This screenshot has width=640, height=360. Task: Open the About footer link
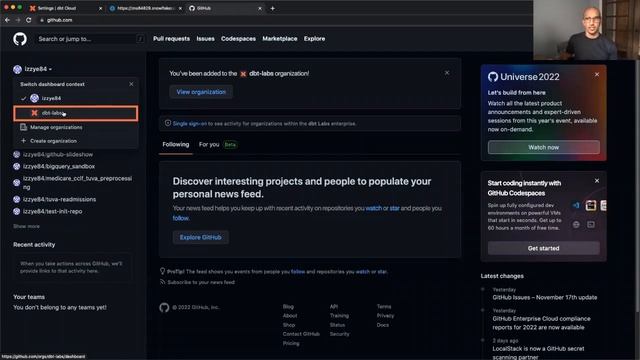(x=290, y=316)
